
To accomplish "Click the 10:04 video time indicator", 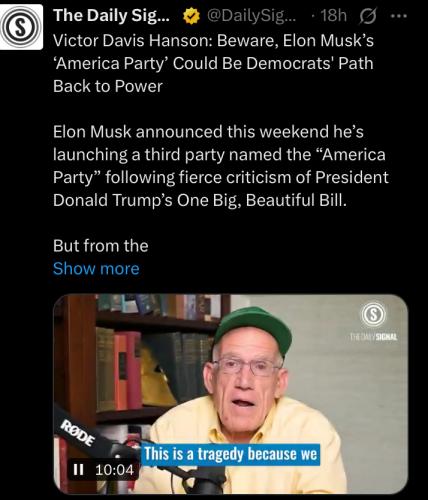I will coord(114,470).
